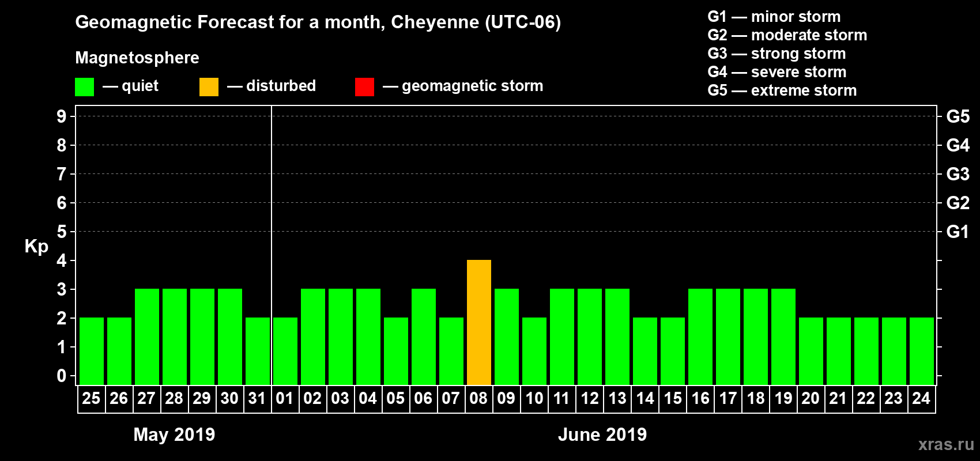
Task: Click the red geomagnetic storm legend swatch
Action: coord(364,87)
